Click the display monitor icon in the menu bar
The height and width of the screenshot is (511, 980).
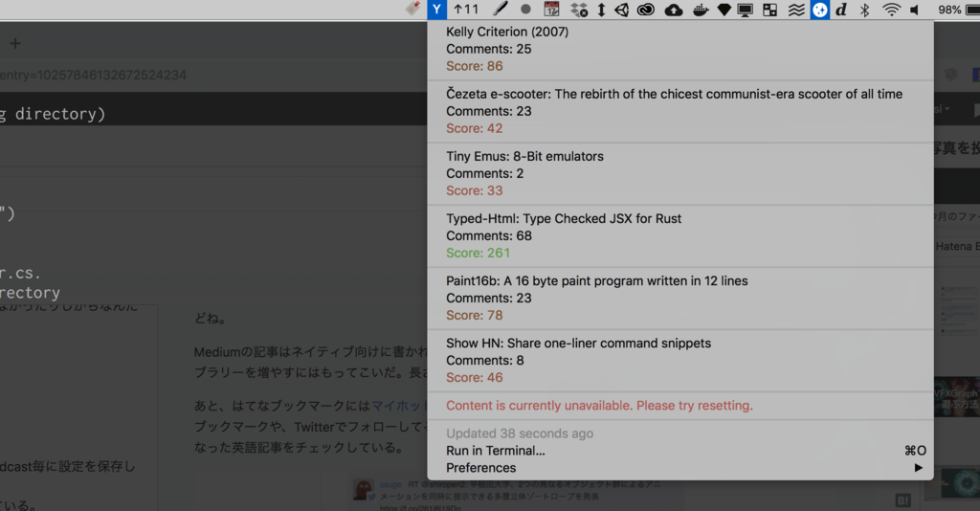point(746,10)
